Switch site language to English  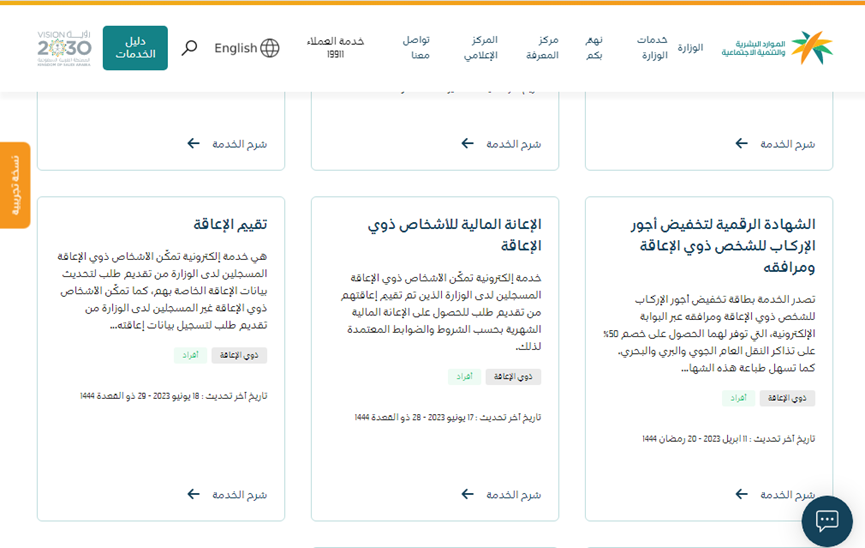[236, 48]
